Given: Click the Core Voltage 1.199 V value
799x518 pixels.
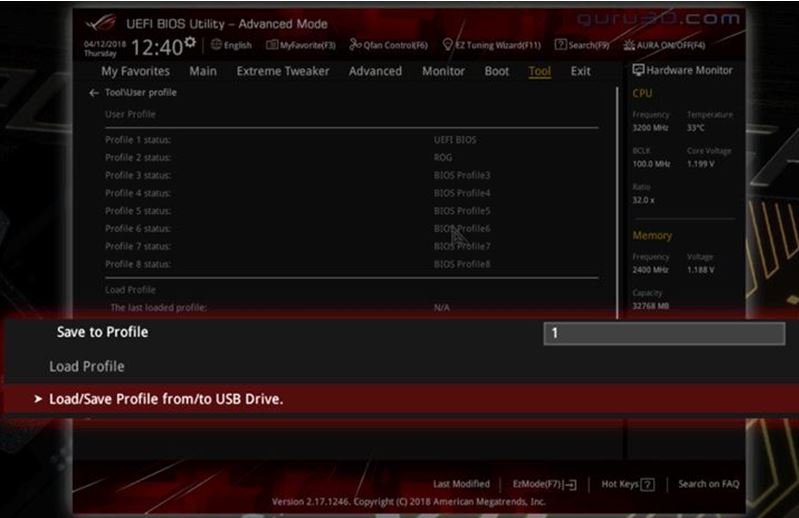Looking at the screenshot, I should (701, 164).
